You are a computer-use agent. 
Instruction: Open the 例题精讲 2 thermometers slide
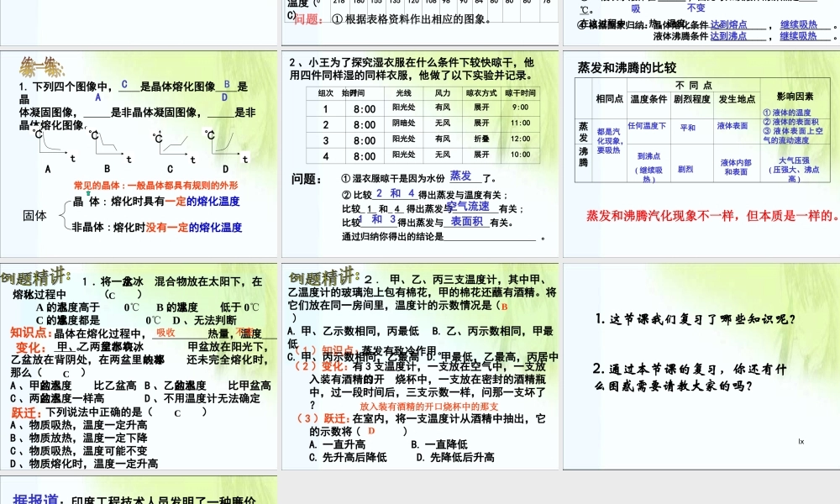click(420, 366)
